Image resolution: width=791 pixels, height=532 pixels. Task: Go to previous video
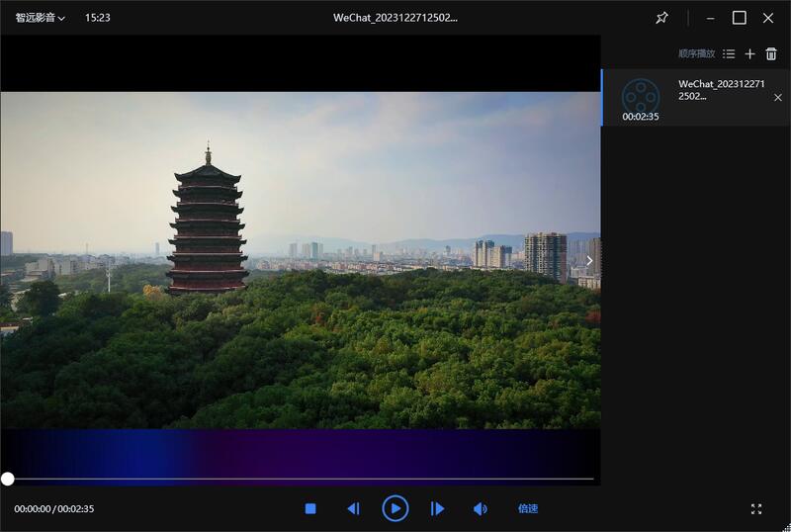[x=354, y=509]
